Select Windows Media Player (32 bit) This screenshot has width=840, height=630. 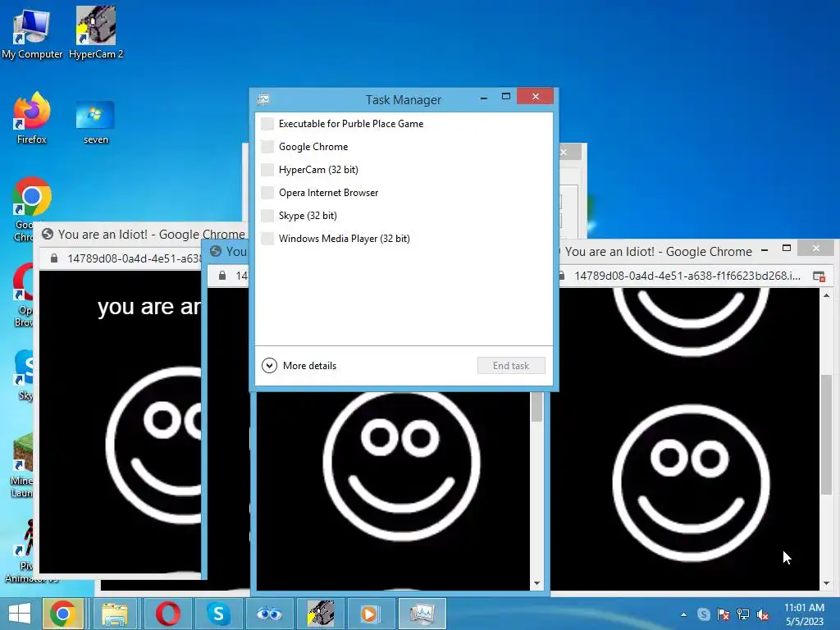(x=404, y=239)
